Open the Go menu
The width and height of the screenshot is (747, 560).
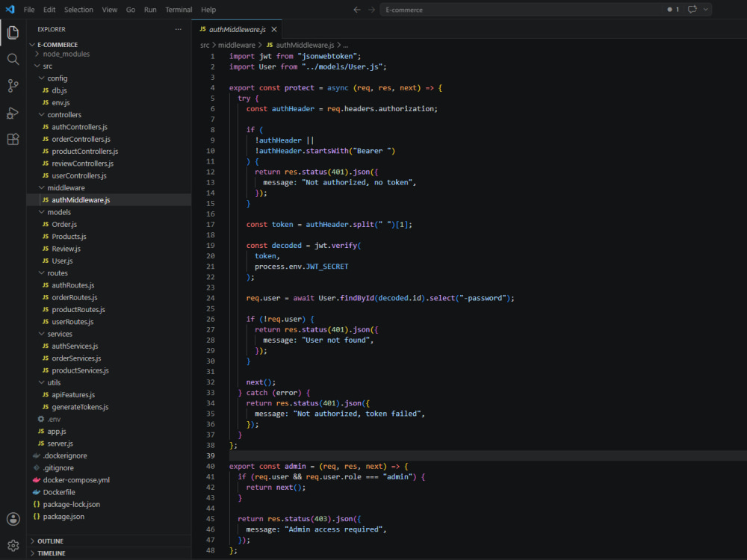pos(131,10)
